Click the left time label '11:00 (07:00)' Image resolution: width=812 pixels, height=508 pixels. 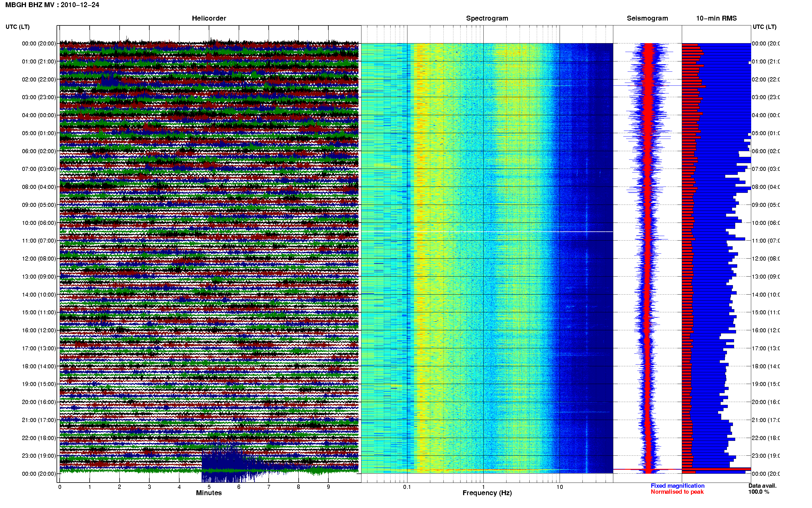pos(39,241)
